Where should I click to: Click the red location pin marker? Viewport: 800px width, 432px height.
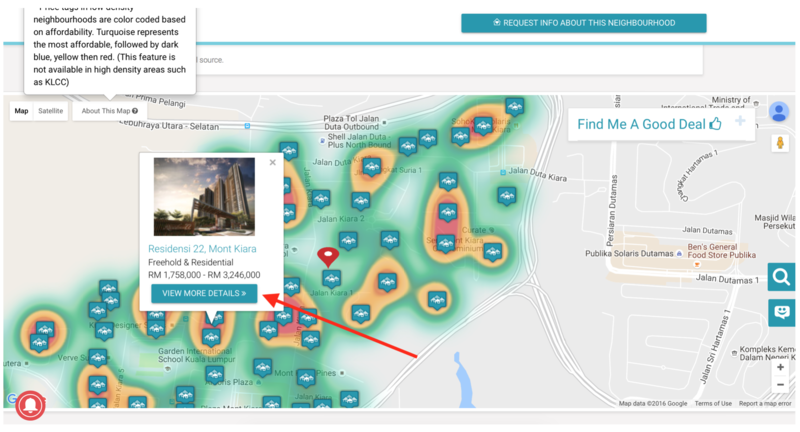(x=328, y=257)
